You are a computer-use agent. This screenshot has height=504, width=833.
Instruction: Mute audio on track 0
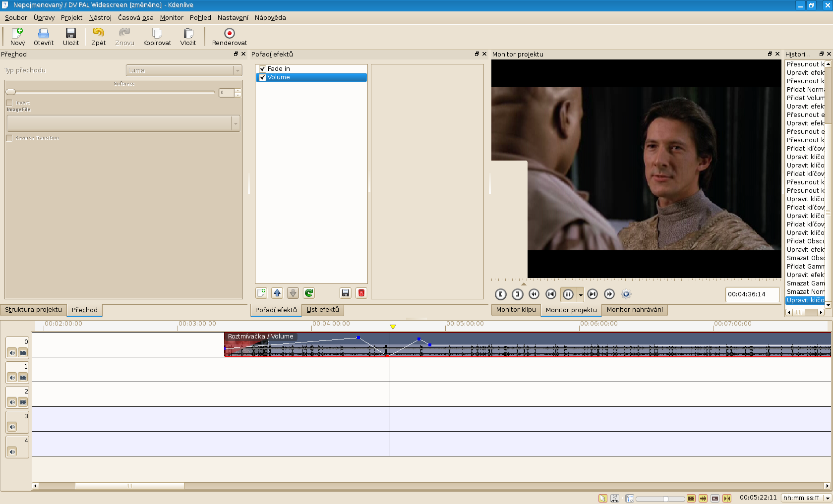[x=12, y=353]
